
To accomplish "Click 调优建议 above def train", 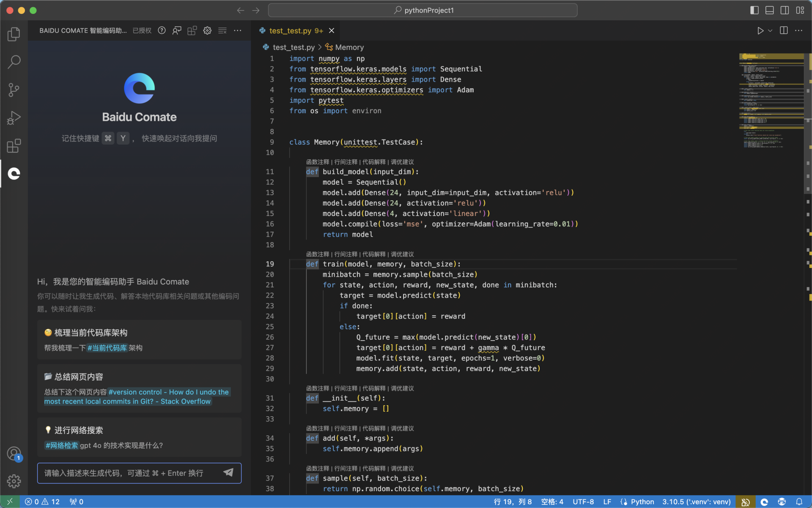I will point(402,254).
